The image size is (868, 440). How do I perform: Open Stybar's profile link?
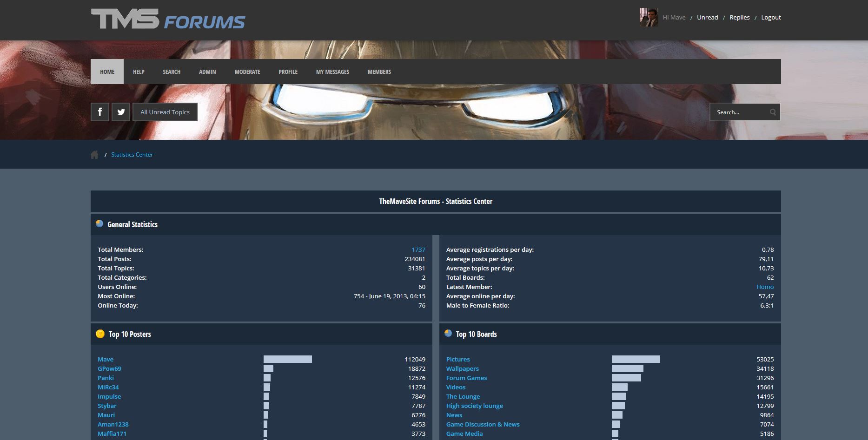[107, 406]
